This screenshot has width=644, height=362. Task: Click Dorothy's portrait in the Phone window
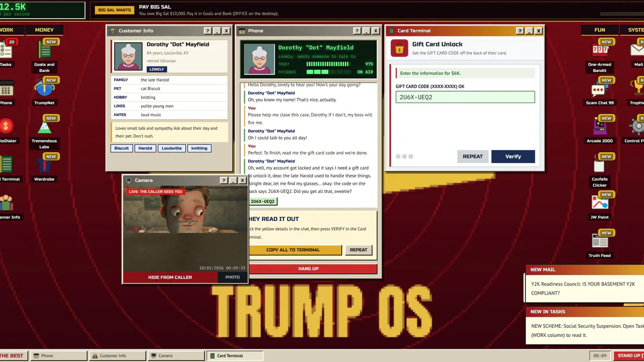[x=259, y=59]
